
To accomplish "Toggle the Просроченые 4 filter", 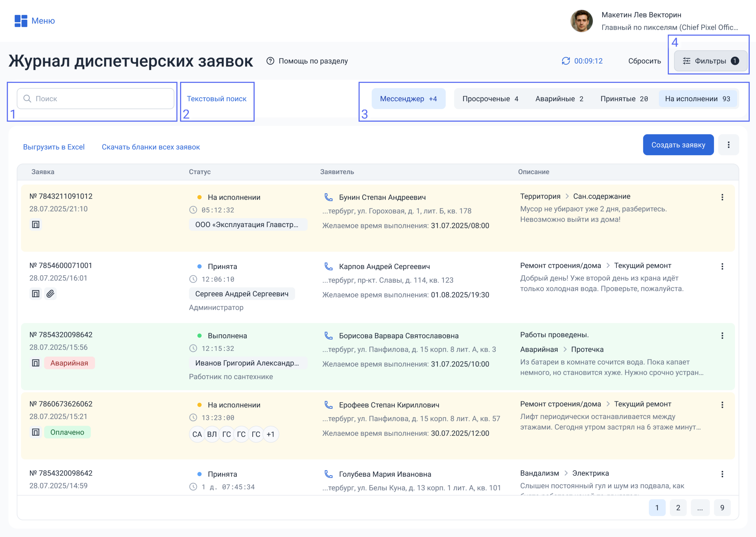I will 490,99.
